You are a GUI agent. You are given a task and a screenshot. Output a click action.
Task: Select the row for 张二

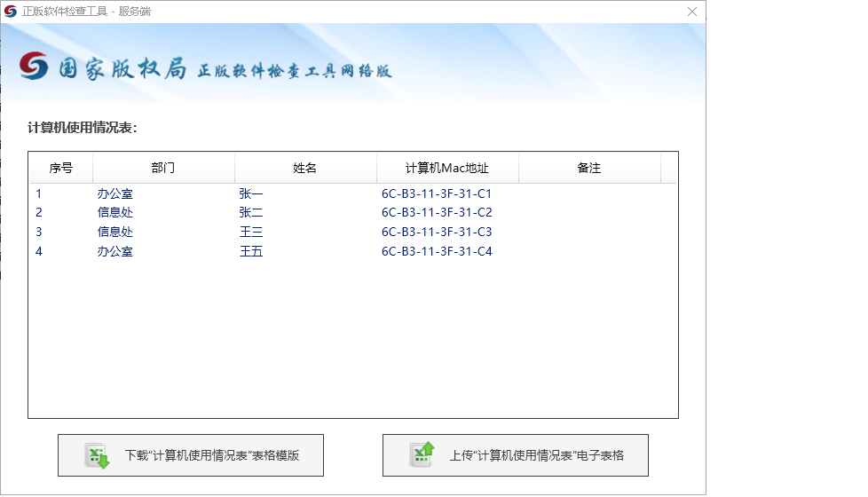click(251, 213)
